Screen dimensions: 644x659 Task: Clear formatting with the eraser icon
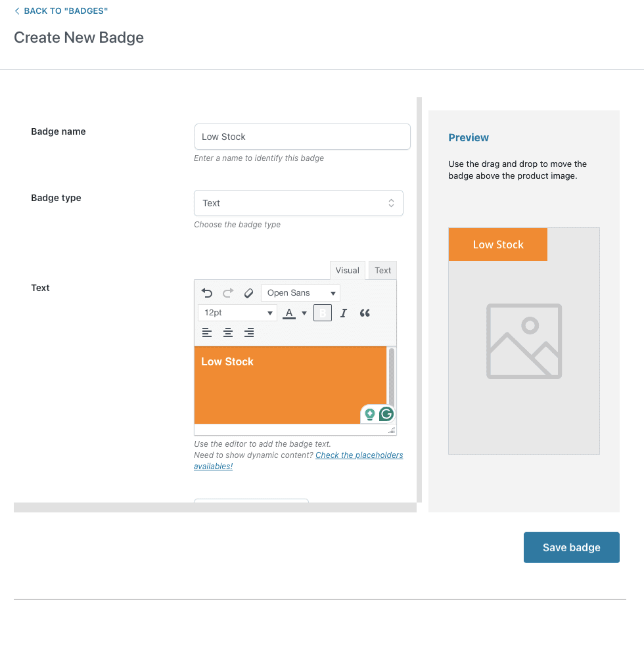coord(249,292)
